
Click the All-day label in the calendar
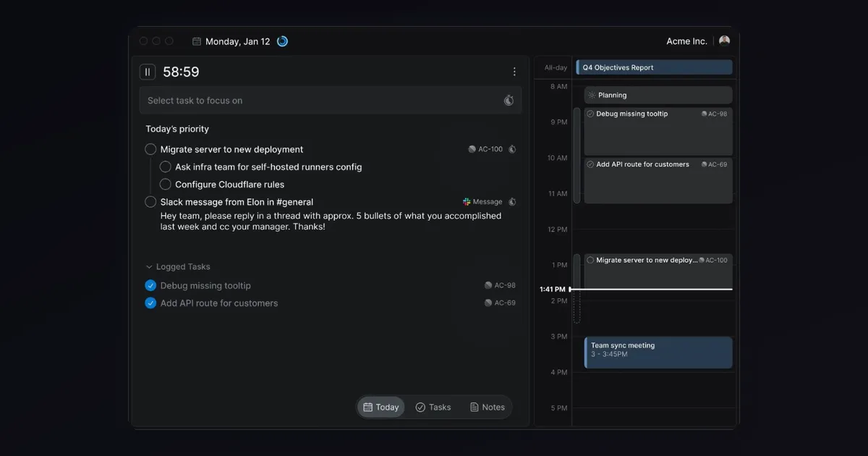[556, 67]
